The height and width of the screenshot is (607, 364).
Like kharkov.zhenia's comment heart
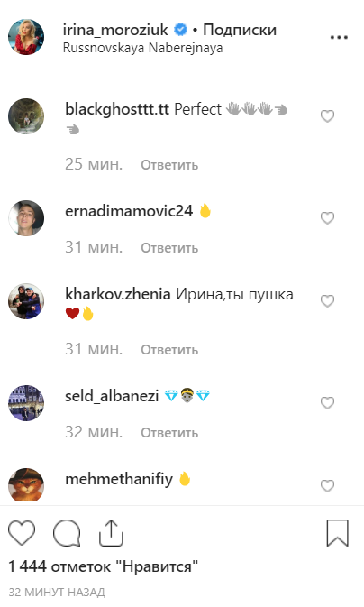pos(327,301)
